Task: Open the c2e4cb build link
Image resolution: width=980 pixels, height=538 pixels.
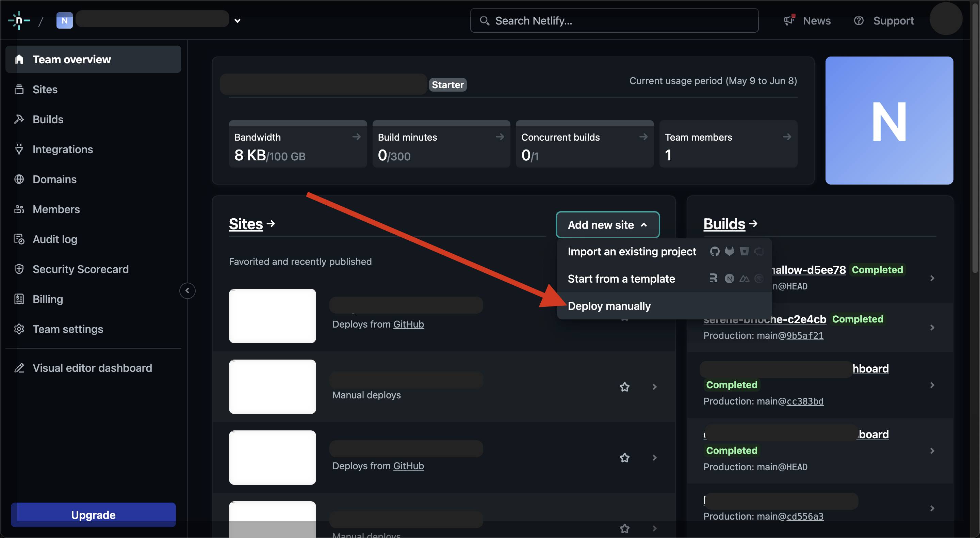Action: tap(765, 319)
